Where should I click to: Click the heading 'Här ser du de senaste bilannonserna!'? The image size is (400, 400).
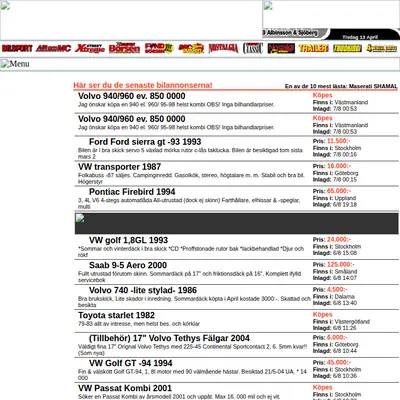[x=143, y=85]
